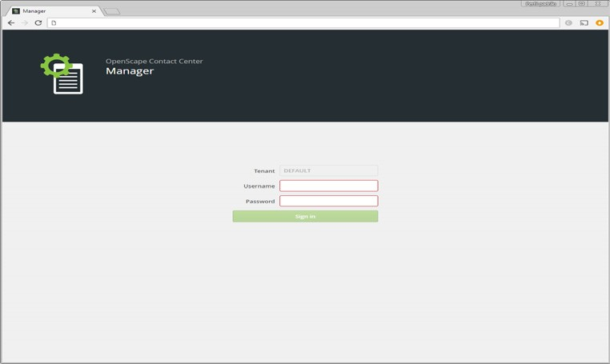
Task: Click the Password input field
Action: pos(329,201)
